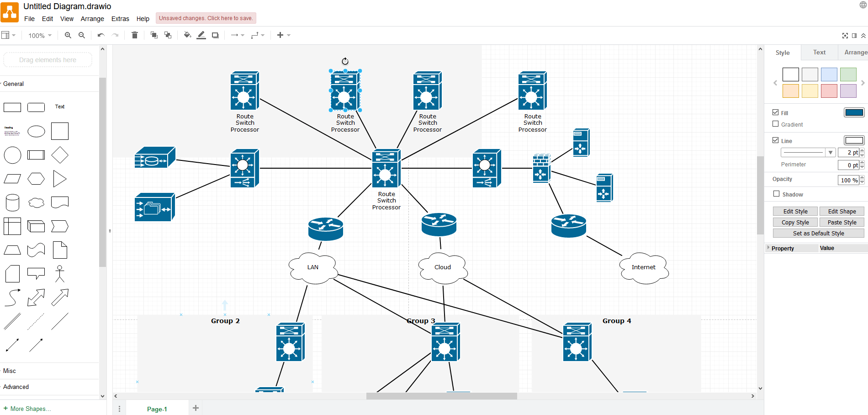Click the Line Color pencil icon
This screenshot has height=415, width=868.
201,35
